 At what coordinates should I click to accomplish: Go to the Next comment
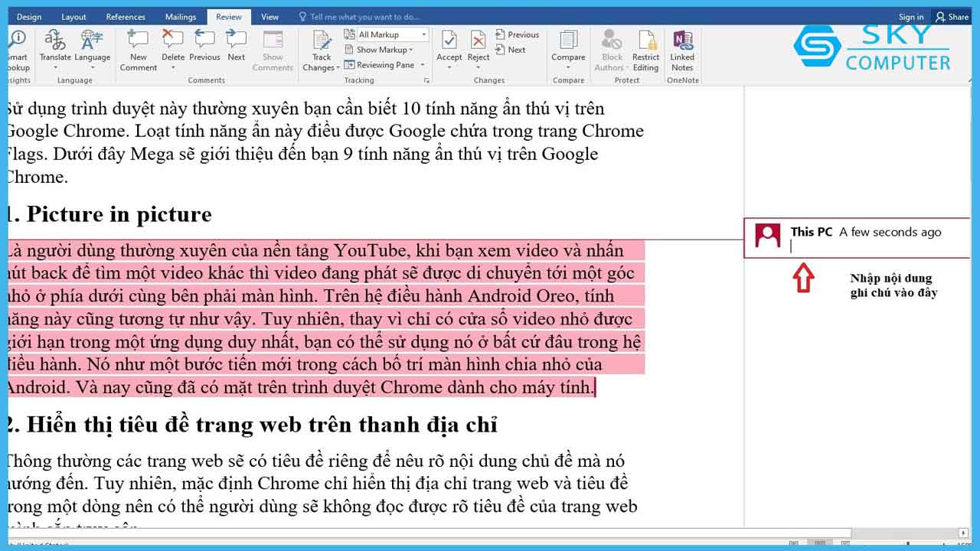point(237,46)
